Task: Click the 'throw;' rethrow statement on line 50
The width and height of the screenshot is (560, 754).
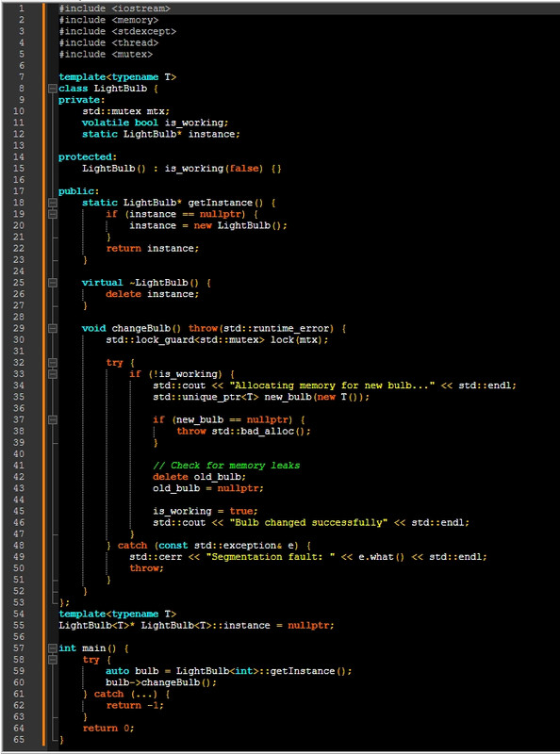Action: (x=147, y=568)
